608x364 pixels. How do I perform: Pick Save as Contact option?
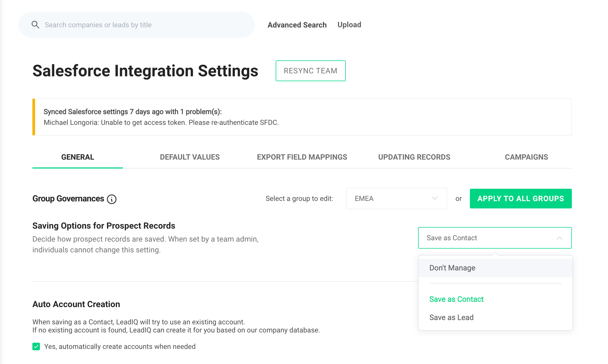(x=456, y=299)
